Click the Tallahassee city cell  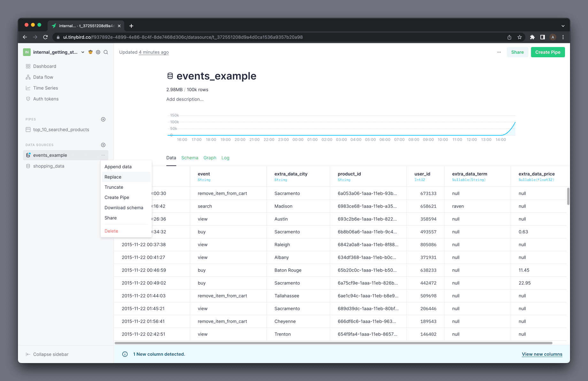click(x=298, y=296)
